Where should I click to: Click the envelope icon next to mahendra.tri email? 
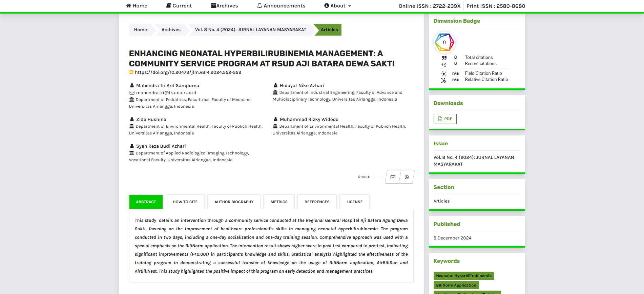point(132,93)
